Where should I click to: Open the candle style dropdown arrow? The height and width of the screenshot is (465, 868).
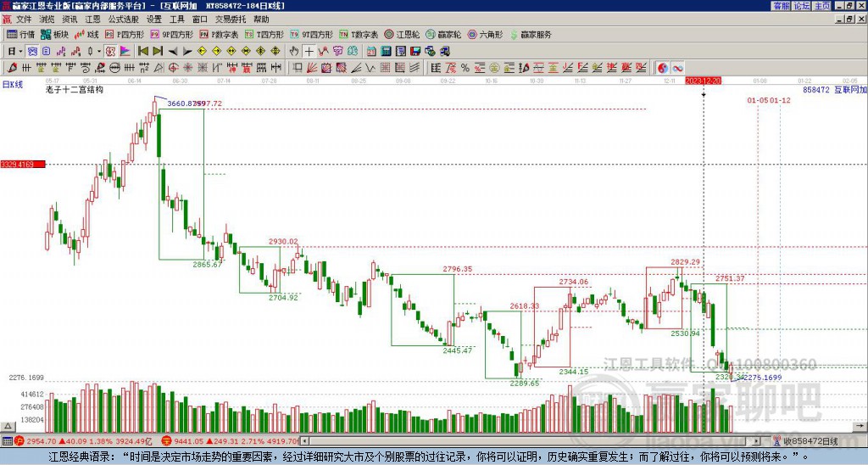(99, 51)
